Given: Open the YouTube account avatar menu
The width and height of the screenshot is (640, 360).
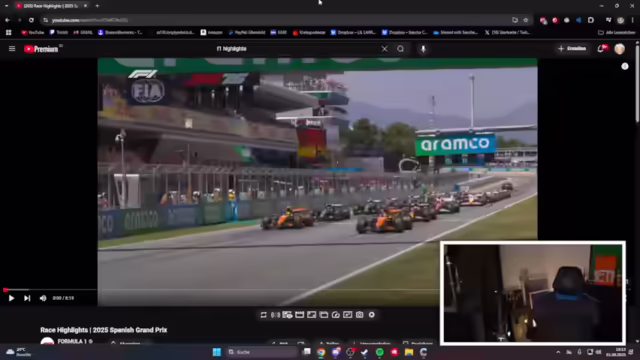Looking at the screenshot, I should (x=620, y=49).
